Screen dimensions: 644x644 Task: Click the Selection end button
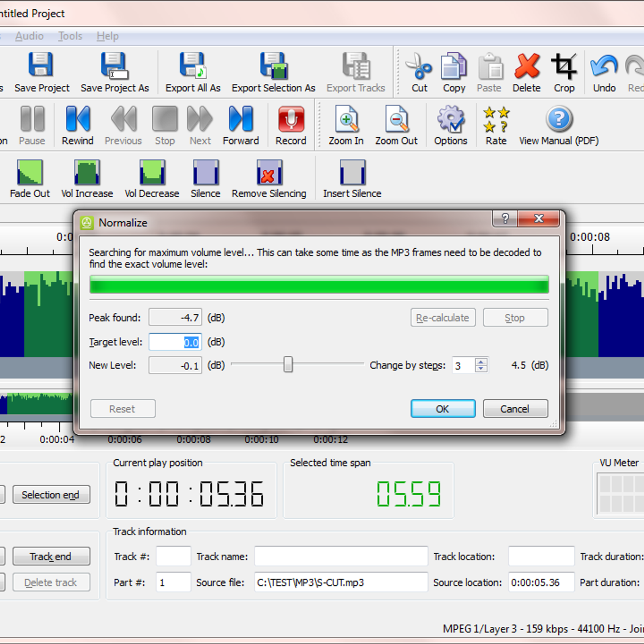[51, 495]
